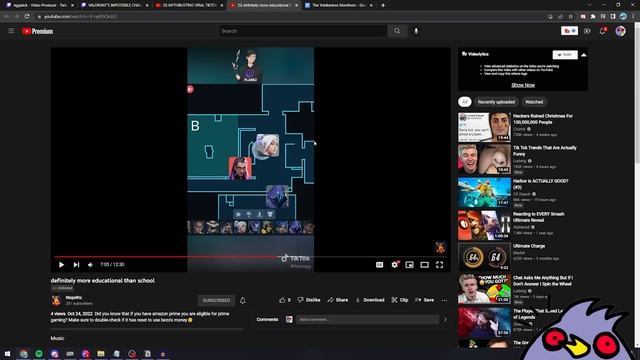This screenshot has width=640, height=360.
Task: Open Chat Asks Me Anything video title
Action: 543,281
